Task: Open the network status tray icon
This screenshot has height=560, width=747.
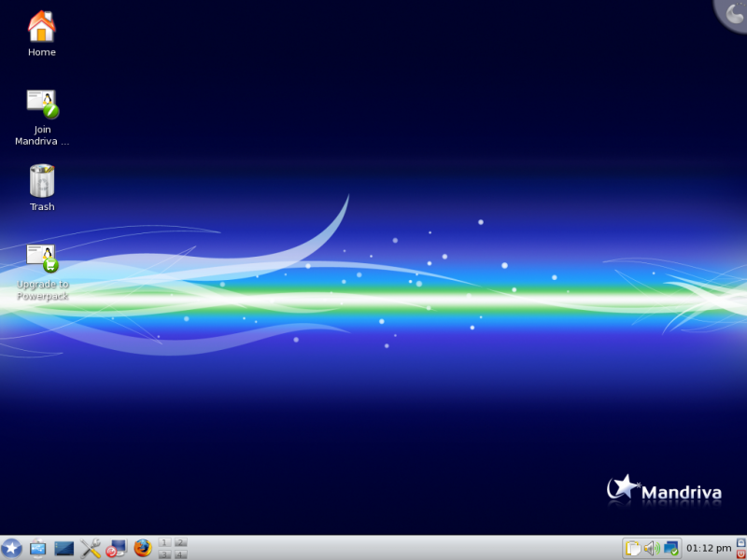Action: pos(671,549)
